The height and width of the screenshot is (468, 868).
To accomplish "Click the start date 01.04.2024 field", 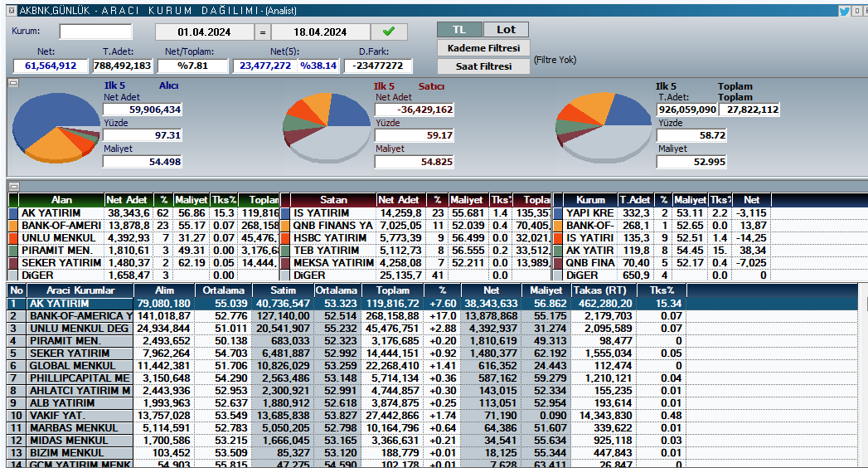I will [204, 32].
